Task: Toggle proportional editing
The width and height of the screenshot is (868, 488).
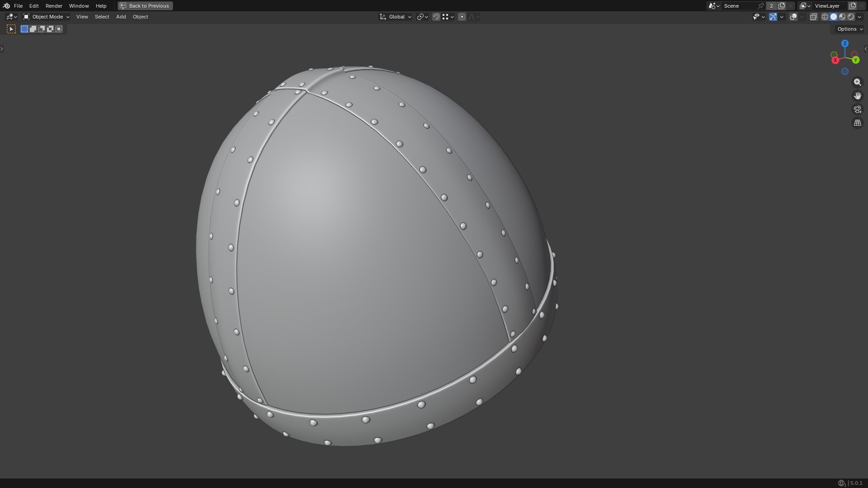Action: point(462,17)
